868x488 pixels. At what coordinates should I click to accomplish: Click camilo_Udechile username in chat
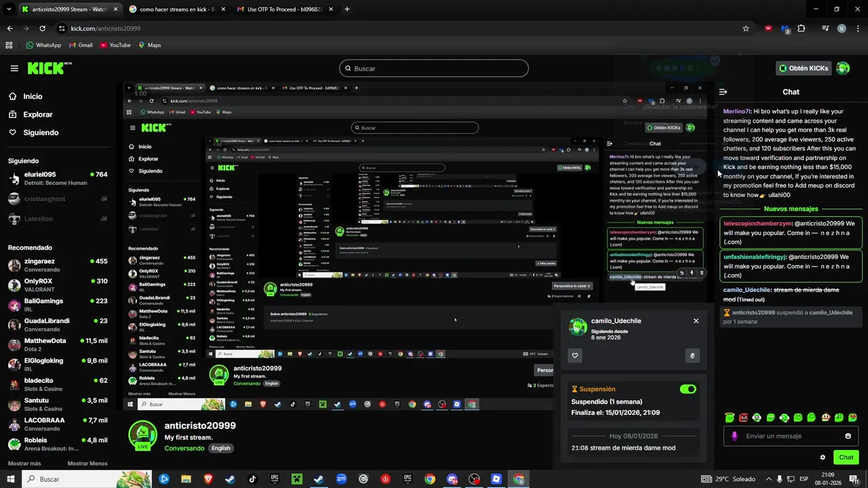[747, 290]
